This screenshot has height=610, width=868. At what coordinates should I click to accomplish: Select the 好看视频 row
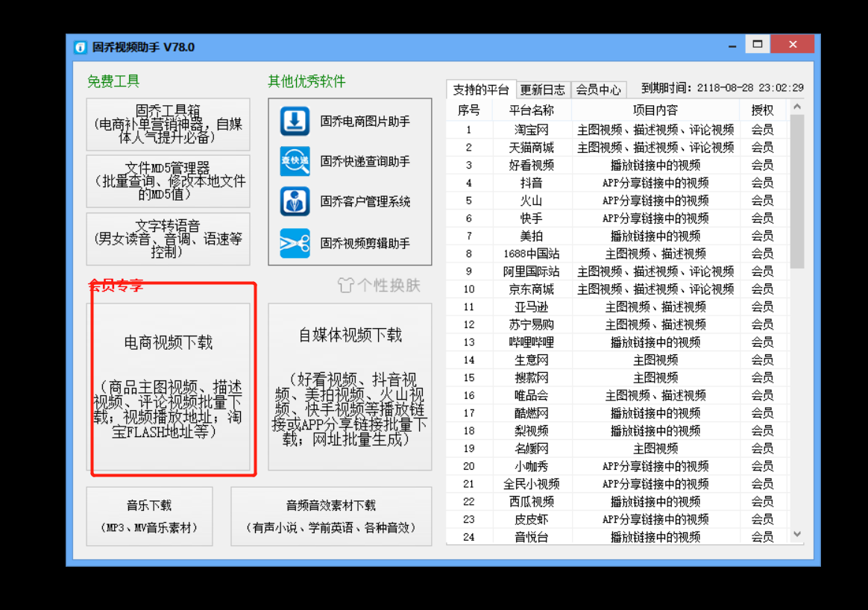[617, 165]
